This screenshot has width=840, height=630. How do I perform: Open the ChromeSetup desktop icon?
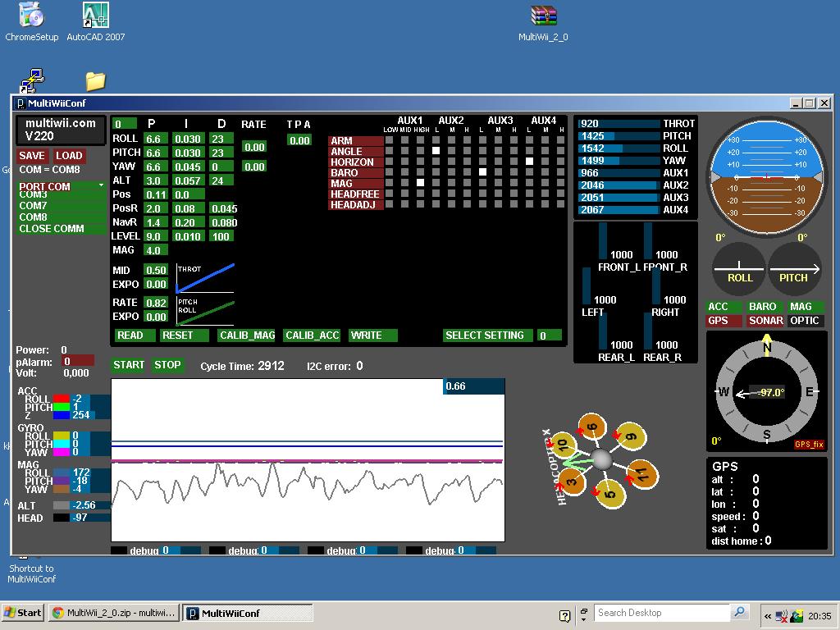click(x=31, y=16)
